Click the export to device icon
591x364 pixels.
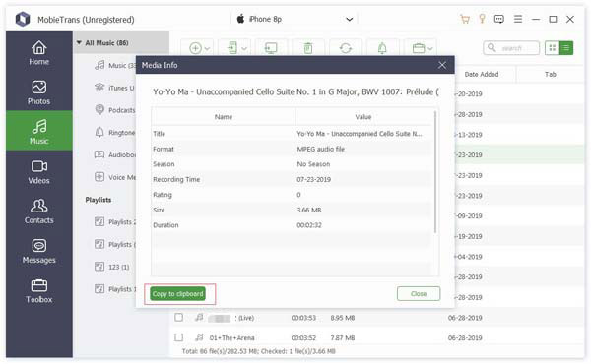(232, 48)
